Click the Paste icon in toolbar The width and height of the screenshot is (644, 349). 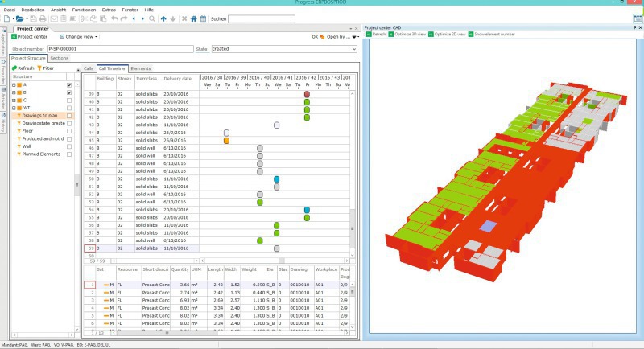pyautogui.click(x=103, y=18)
